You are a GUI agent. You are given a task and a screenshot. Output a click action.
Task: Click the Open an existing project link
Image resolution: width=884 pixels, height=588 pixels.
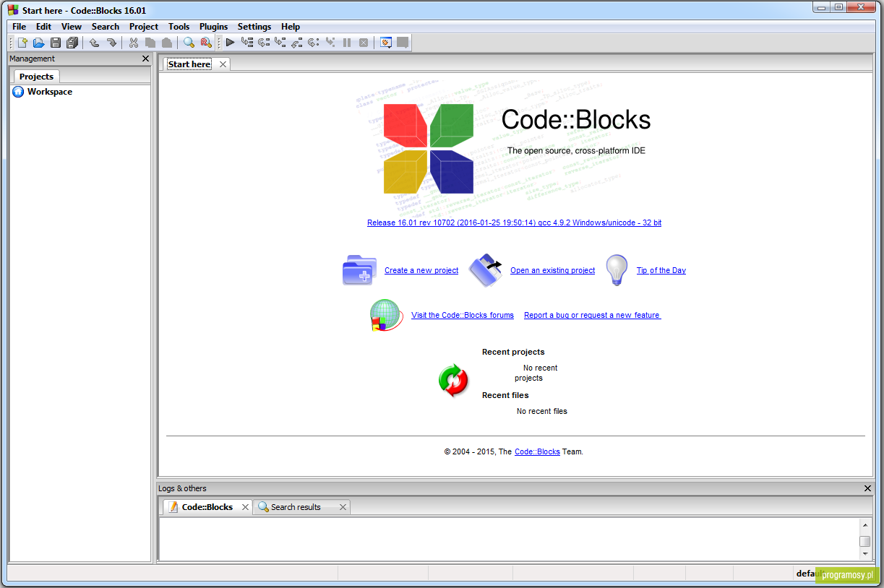[x=552, y=270]
